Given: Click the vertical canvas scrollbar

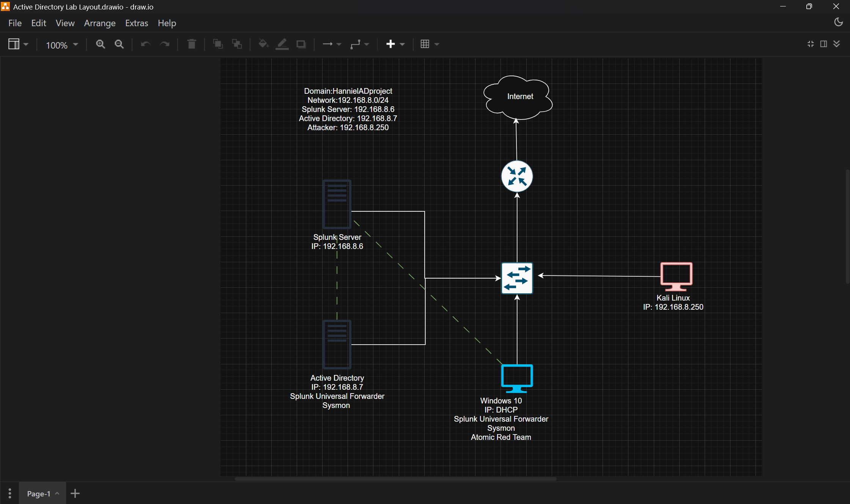Looking at the screenshot, I should 848,227.
